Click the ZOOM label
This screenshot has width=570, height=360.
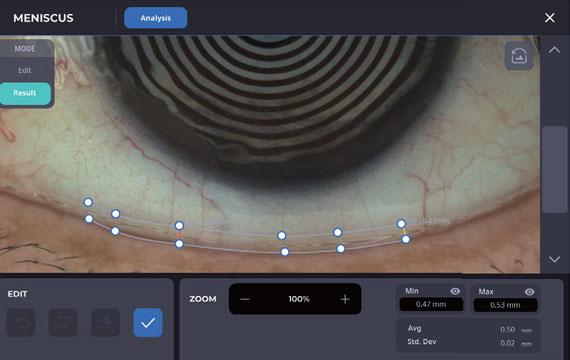tap(203, 299)
